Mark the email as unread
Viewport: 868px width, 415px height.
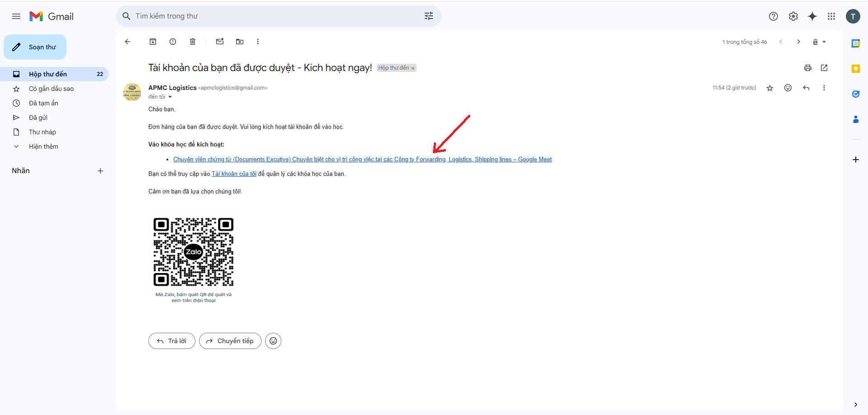(220, 42)
